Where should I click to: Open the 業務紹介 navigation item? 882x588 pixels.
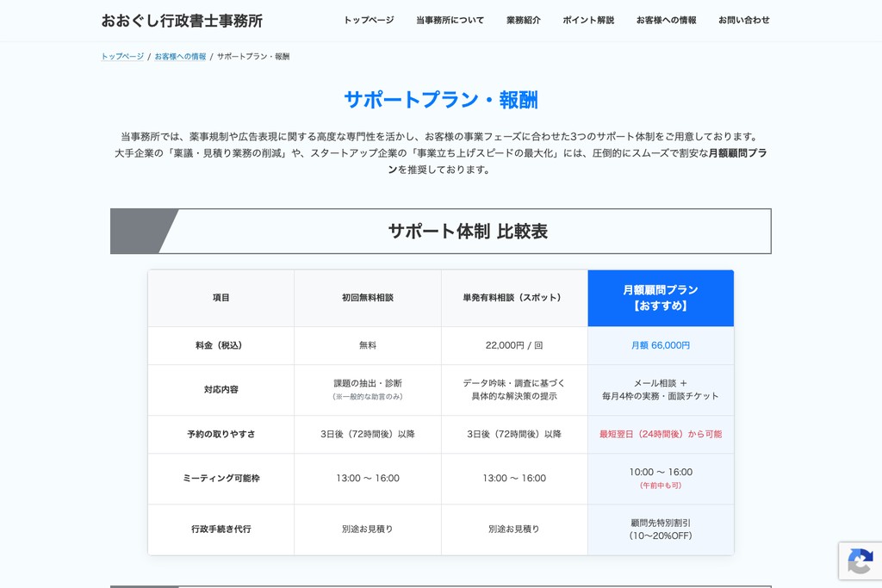(523, 21)
